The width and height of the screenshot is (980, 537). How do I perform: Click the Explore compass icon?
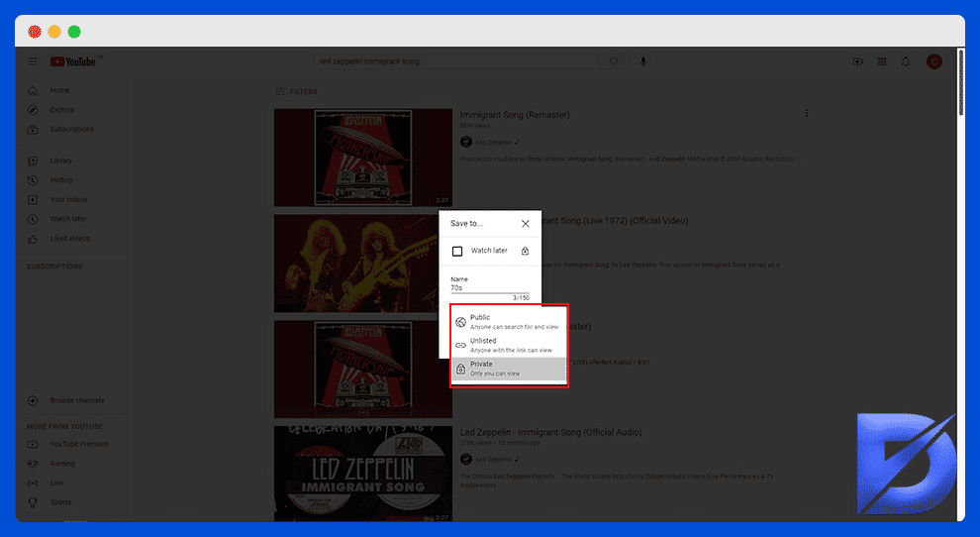tap(33, 110)
